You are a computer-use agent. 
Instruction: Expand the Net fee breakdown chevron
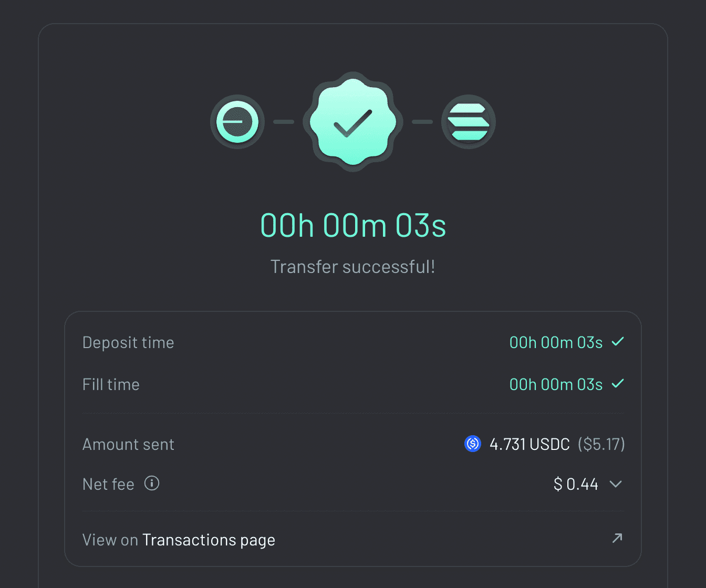616,484
